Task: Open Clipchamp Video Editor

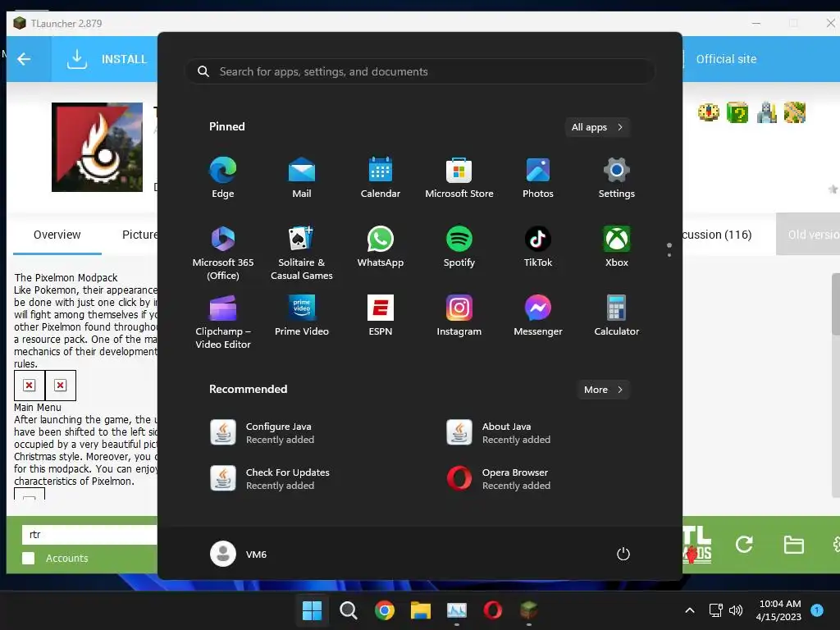Action: [223, 322]
